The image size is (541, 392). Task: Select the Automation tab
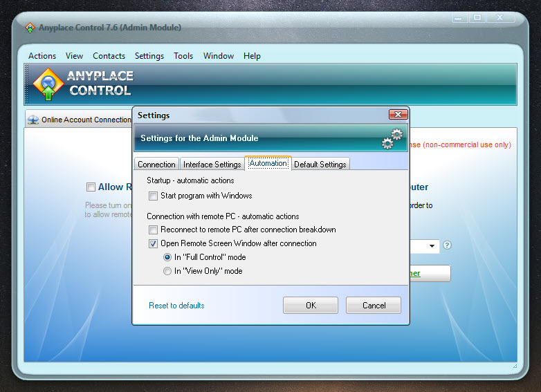pyautogui.click(x=268, y=163)
